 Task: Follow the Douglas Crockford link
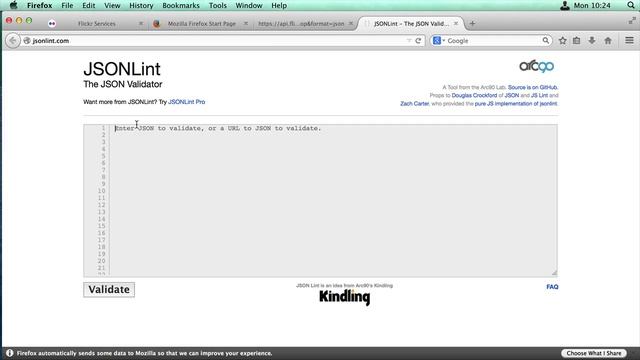tap(474, 96)
